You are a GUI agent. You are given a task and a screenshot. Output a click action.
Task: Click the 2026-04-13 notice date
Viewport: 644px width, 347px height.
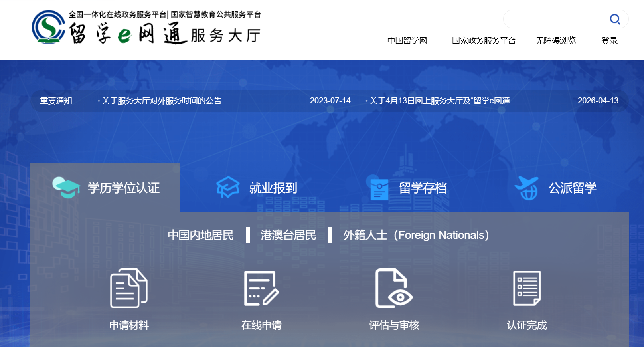click(598, 101)
